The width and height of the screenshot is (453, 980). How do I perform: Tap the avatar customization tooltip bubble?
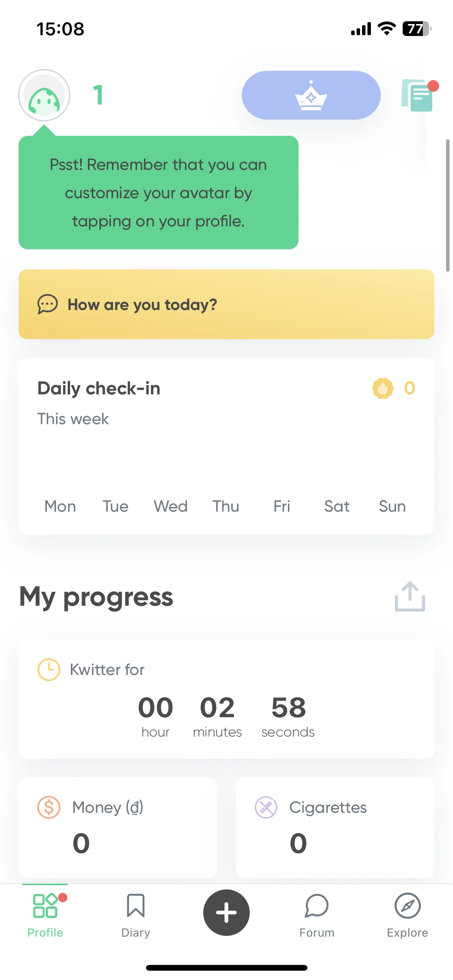pos(158,192)
